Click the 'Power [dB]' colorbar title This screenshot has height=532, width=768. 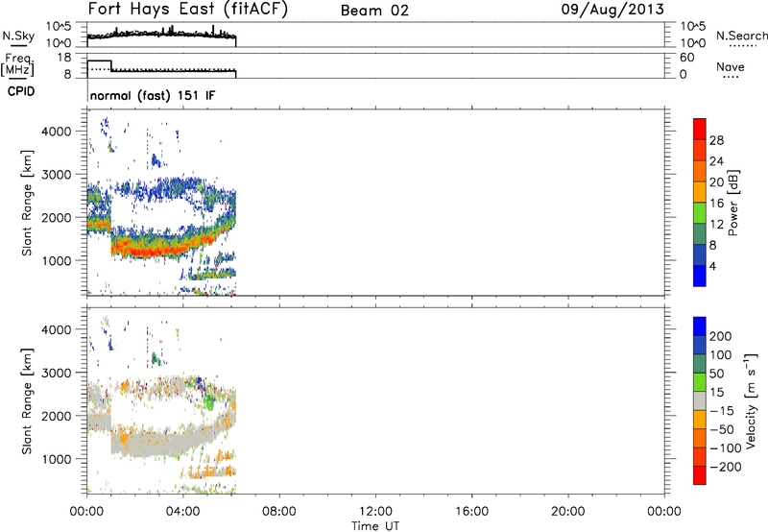coord(732,203)
